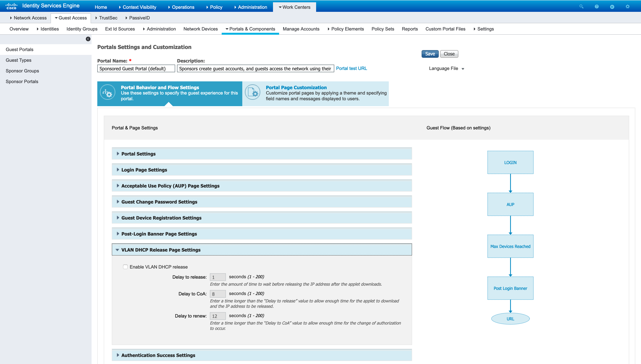This screenshot has height=364, width=641.
Task: Open the Language File dropdown
Action: pyautogui.click(x=447, y=68)
